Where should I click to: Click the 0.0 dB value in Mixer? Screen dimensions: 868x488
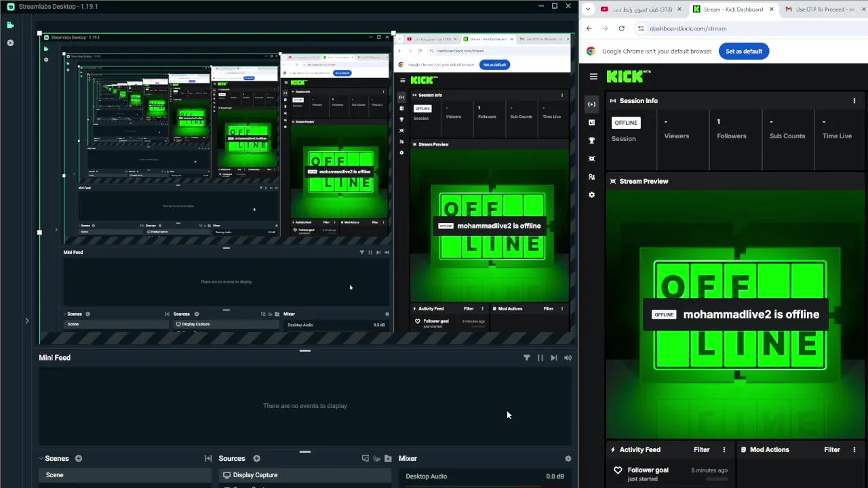[x=555, y=476]
